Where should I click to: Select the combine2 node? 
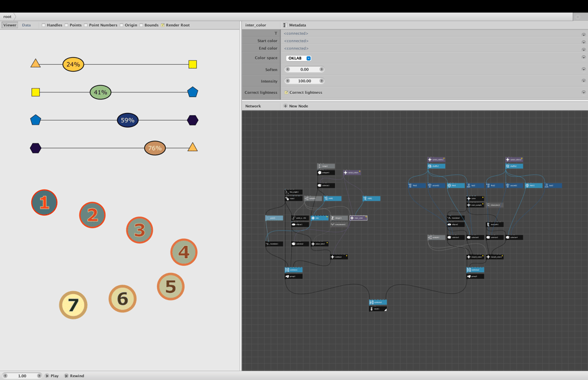[475, 270]
